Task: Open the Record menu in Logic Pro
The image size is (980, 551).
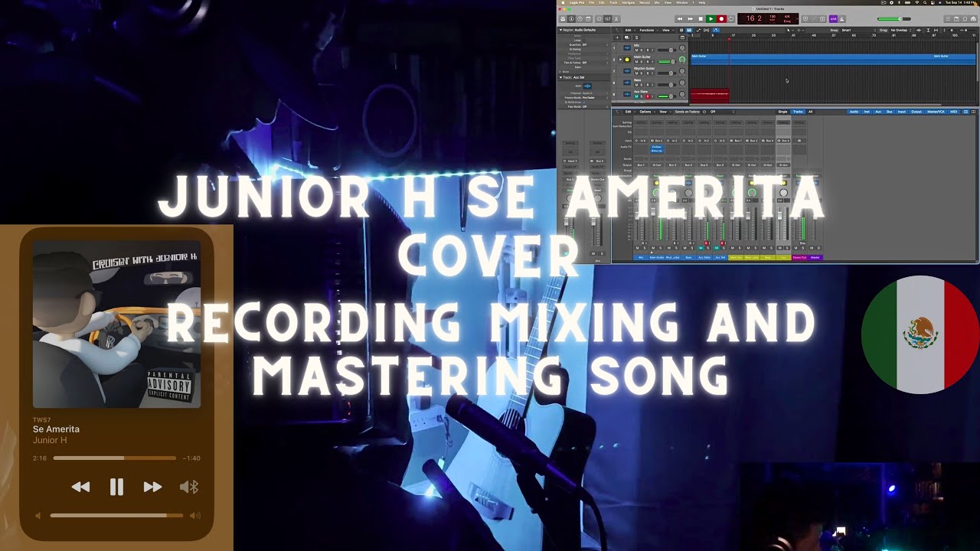Action: [645, 3]
